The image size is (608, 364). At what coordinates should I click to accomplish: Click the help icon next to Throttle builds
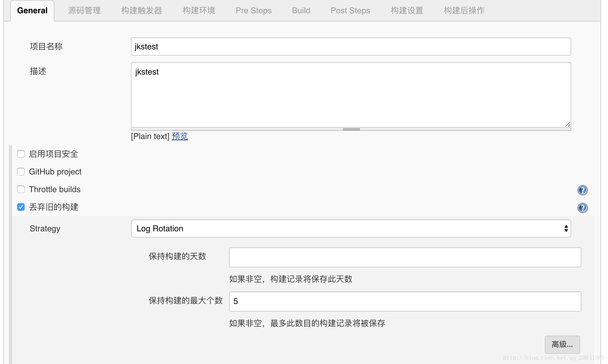[x=583, y=190]
